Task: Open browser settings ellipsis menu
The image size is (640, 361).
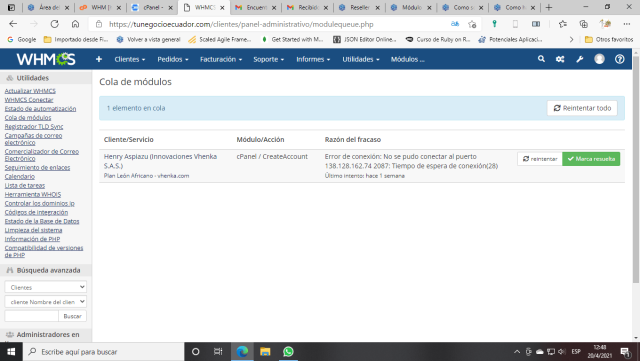Action: 627,24
